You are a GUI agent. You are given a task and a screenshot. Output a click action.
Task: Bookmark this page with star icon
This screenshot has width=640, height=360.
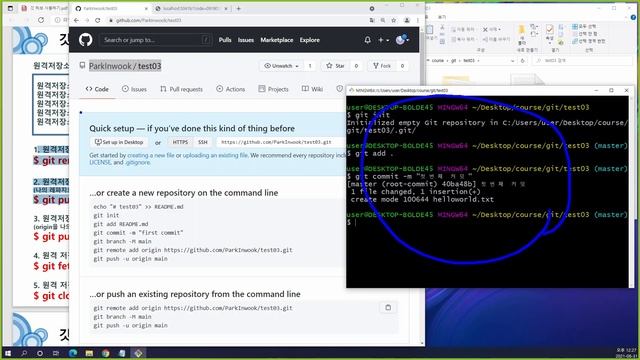(x=393, y=20)
